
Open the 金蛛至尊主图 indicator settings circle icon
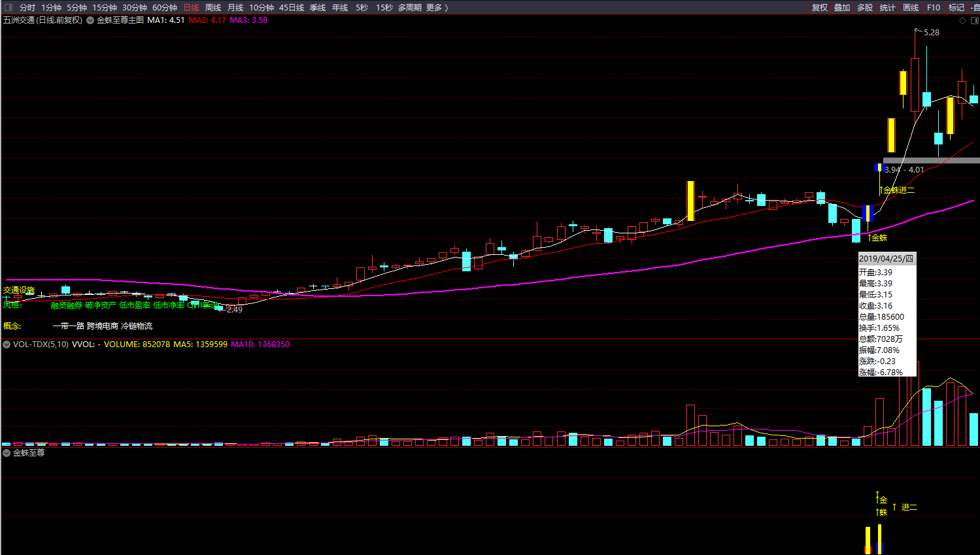pos(90,20)
